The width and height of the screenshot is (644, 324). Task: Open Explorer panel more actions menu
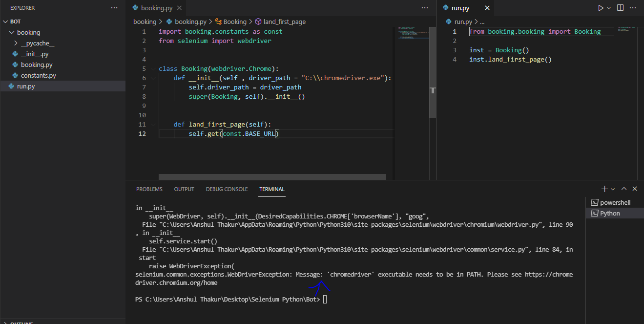click(x=114, y=8)
